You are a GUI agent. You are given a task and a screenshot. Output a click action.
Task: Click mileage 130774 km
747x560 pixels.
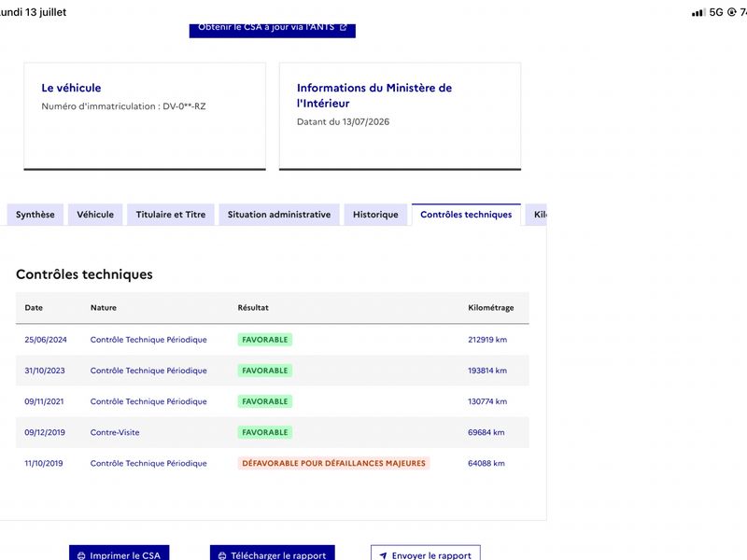click(487, 401)
